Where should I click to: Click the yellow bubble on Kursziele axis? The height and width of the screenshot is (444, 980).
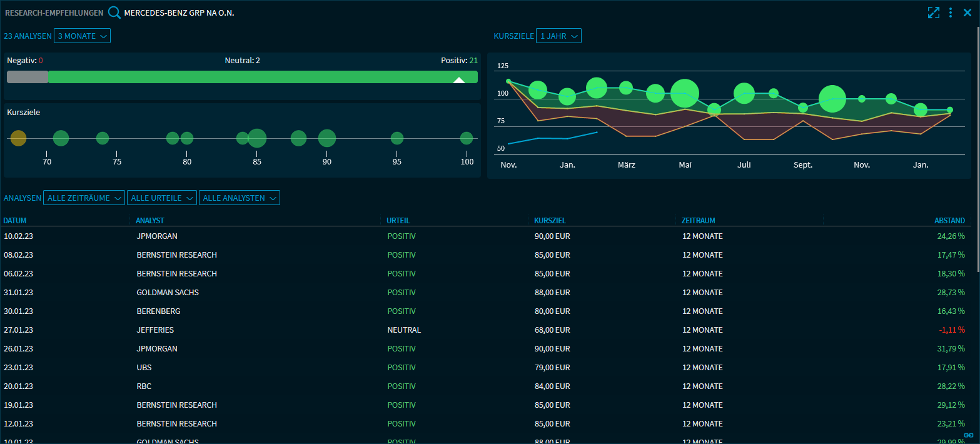[18, 138]
